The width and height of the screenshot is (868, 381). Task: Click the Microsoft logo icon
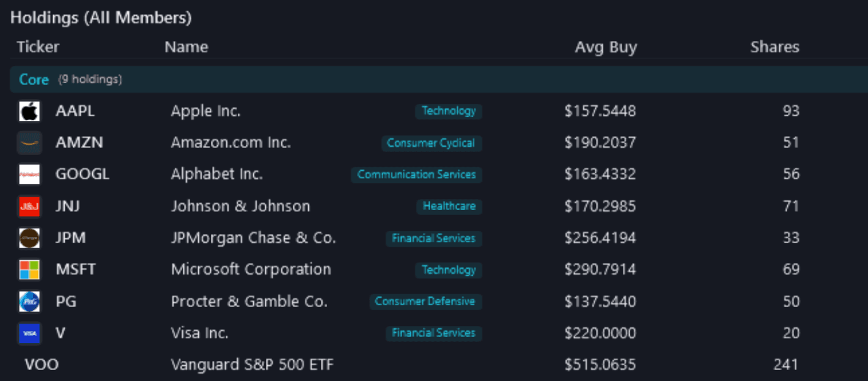point(29,270)
